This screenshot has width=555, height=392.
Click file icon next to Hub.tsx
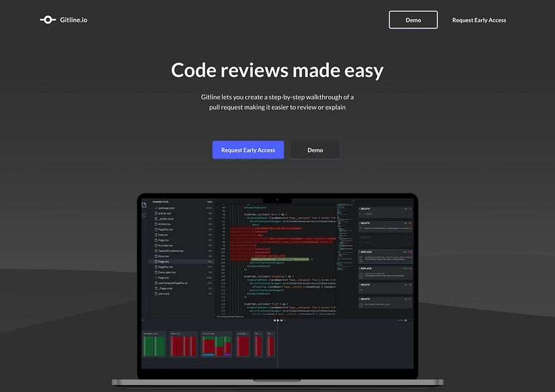(x=156, y=235)
